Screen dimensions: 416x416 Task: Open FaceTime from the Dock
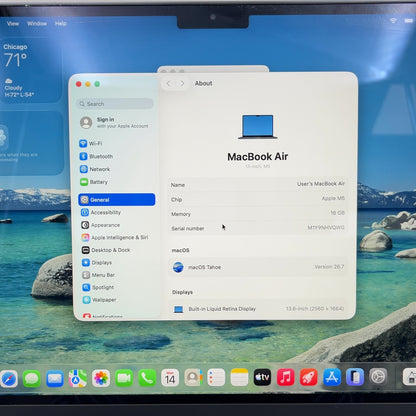(124, 378)
